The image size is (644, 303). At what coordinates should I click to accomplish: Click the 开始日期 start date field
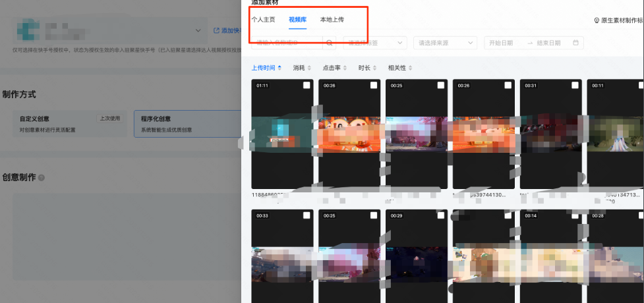click(x=504, y=43)
